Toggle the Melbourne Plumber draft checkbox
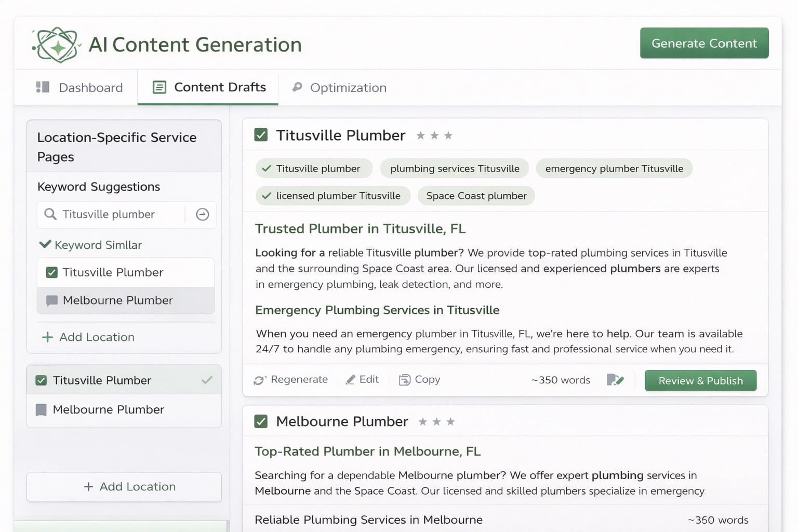The height and width of the screenshot is (532, 798). (x=261, y=421)
